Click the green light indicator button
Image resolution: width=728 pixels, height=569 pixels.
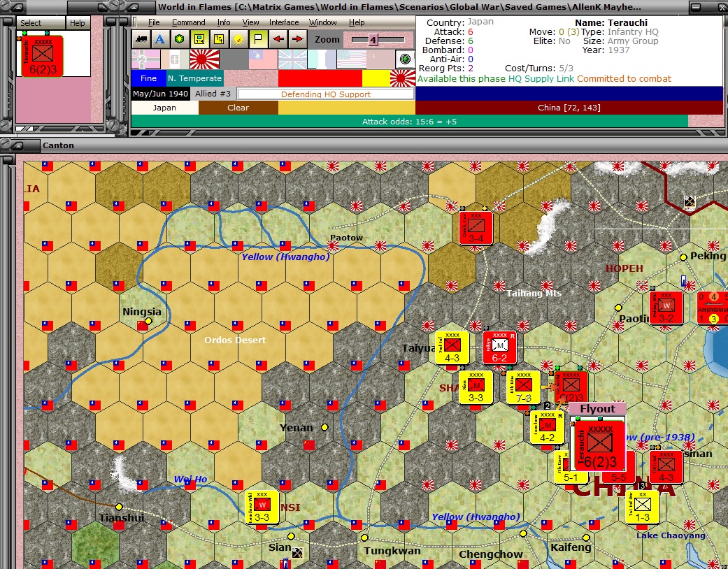click(406, 59)
